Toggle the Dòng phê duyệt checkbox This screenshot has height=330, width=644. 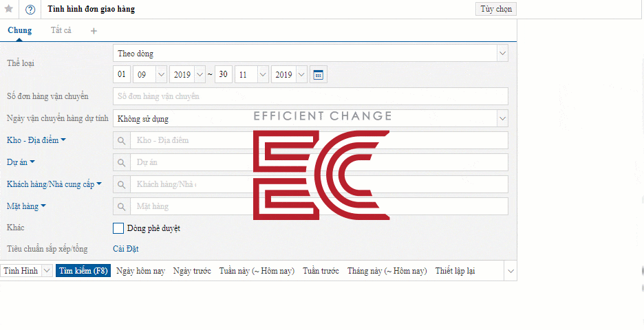(118, 228)
